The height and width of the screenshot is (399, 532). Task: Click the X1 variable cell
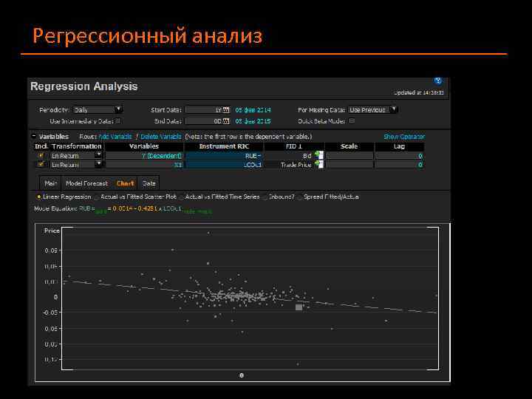144,165
